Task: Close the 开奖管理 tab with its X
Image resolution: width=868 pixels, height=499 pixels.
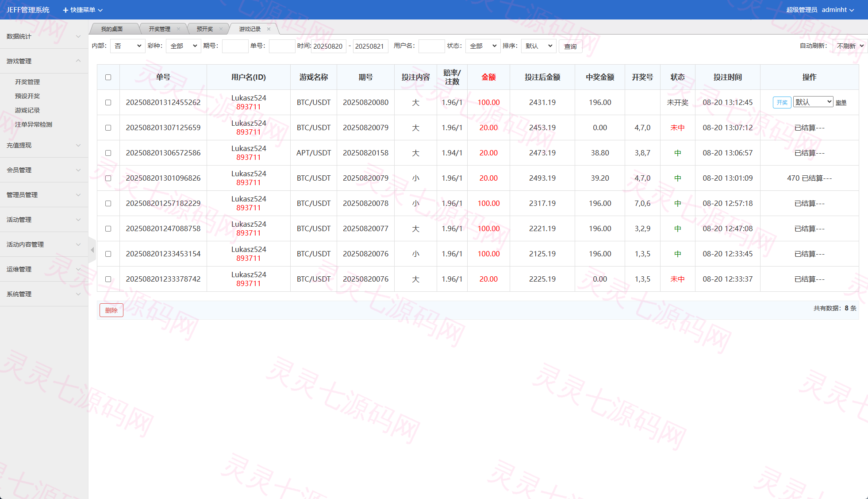Action: (x=178, y=29)
